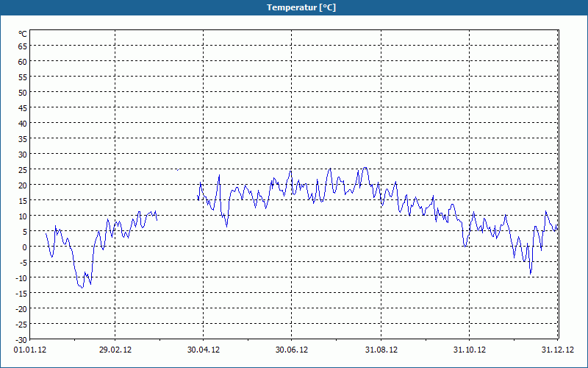Click the °C unit label on the axis
Image resolution: width=588 pixels, height=368 pixels.
(x=23, y=34)
